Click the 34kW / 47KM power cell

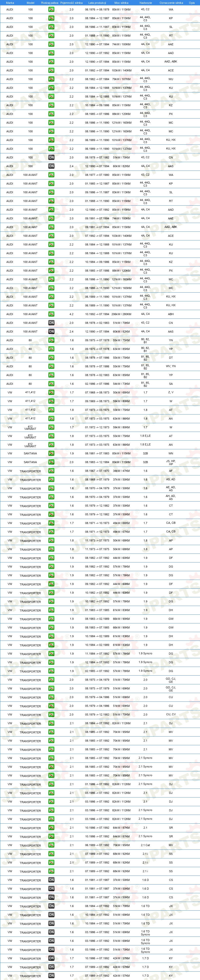coord(121,471)
